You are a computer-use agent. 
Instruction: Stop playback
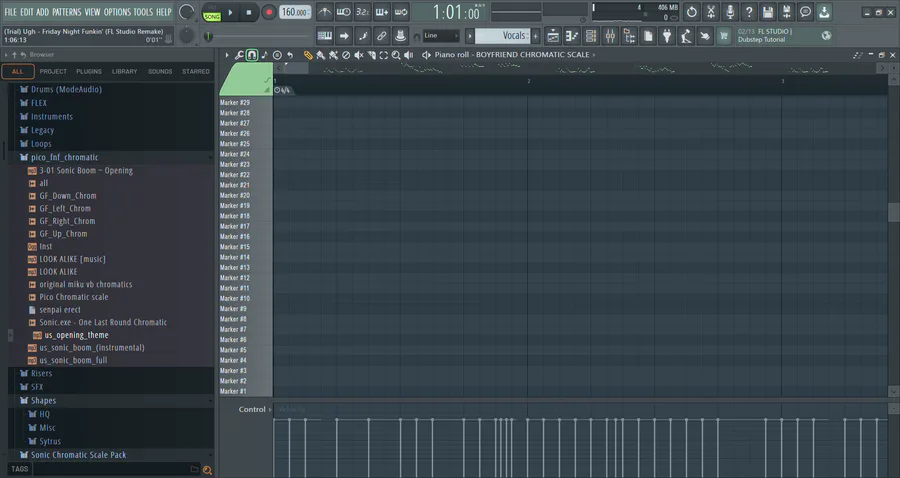249,12
